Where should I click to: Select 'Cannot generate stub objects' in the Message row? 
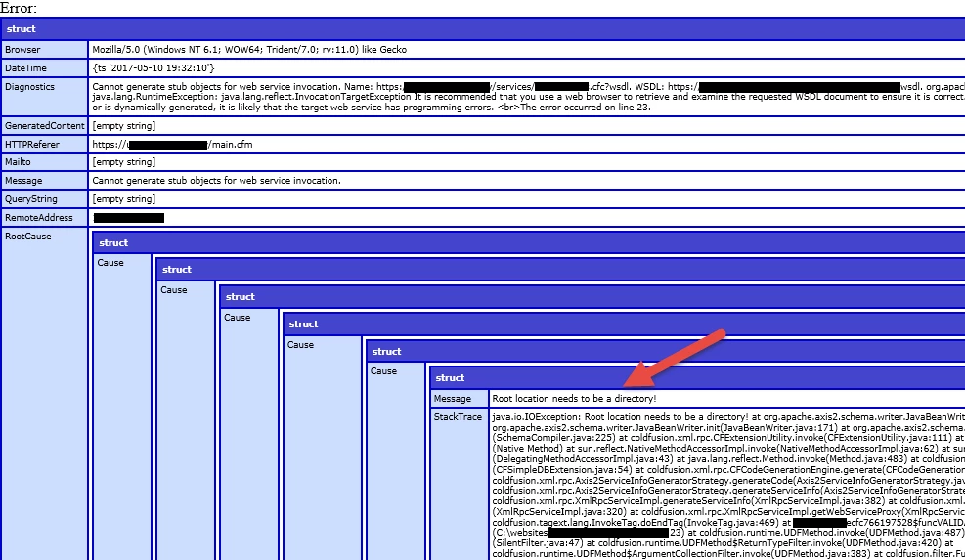tap(217, 180)
